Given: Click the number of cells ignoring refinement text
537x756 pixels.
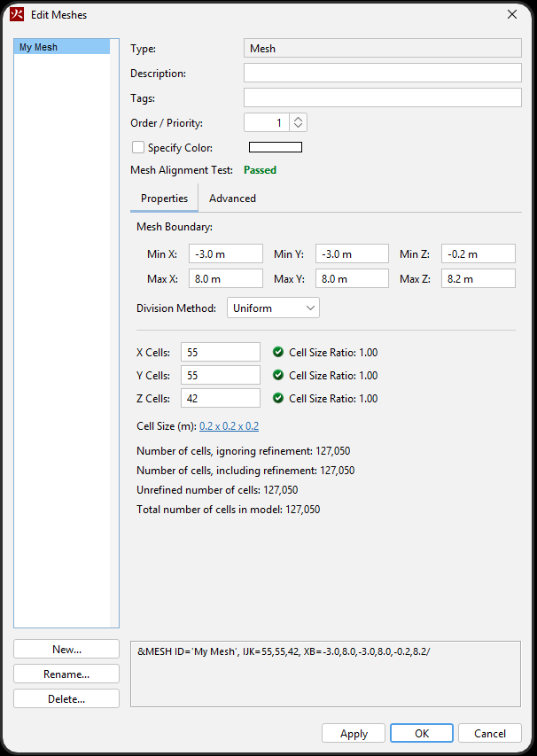Looking at the screenshot, I should click(244, 451).
